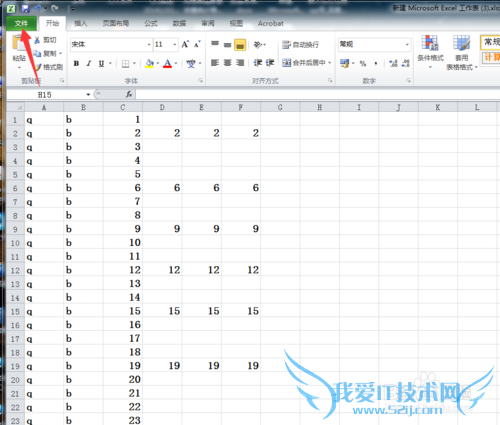500x425 pixels.
Task: Increase font size with large A icon
Action: (x=185, y=44)
